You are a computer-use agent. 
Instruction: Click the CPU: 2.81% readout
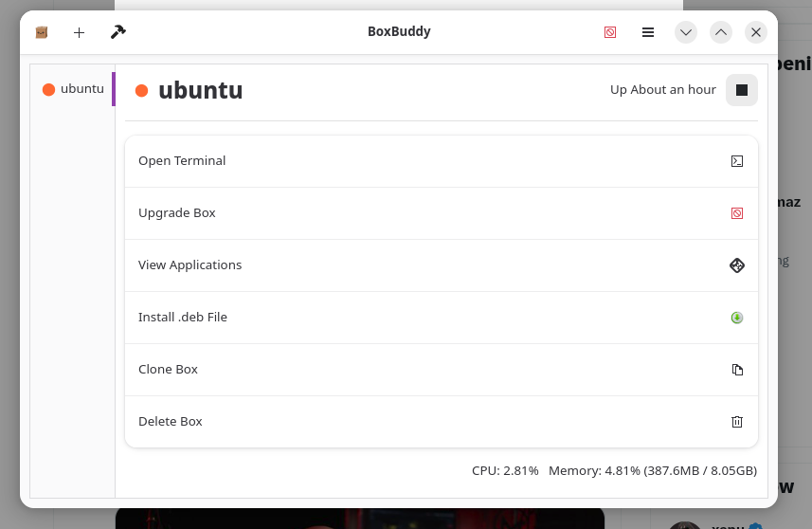[x=505, y=470]
